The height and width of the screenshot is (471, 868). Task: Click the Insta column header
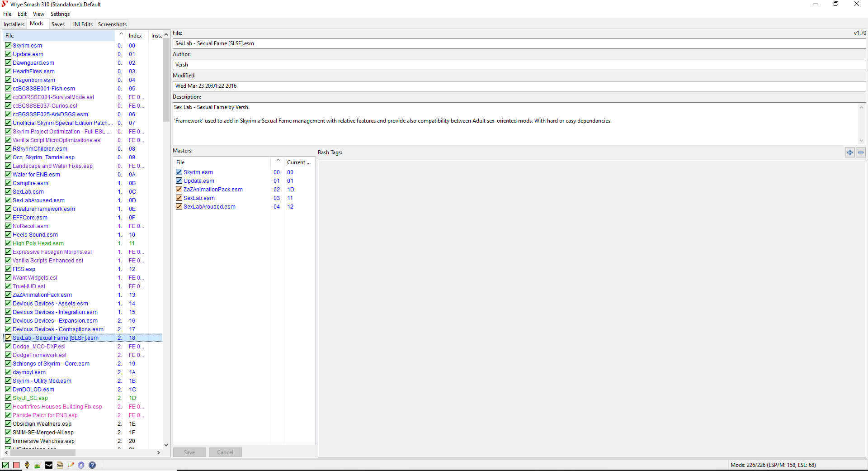(x=156, y=35)
